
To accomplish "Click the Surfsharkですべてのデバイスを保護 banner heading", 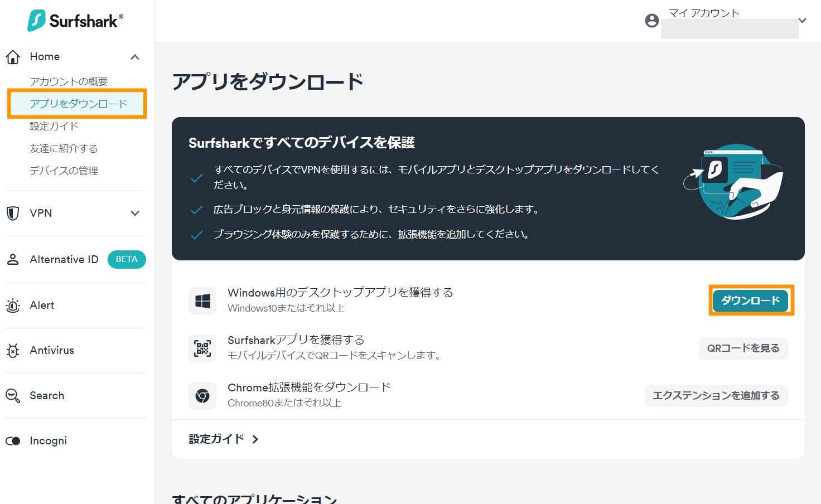I will pyautogui.click(x=302, y=143).
